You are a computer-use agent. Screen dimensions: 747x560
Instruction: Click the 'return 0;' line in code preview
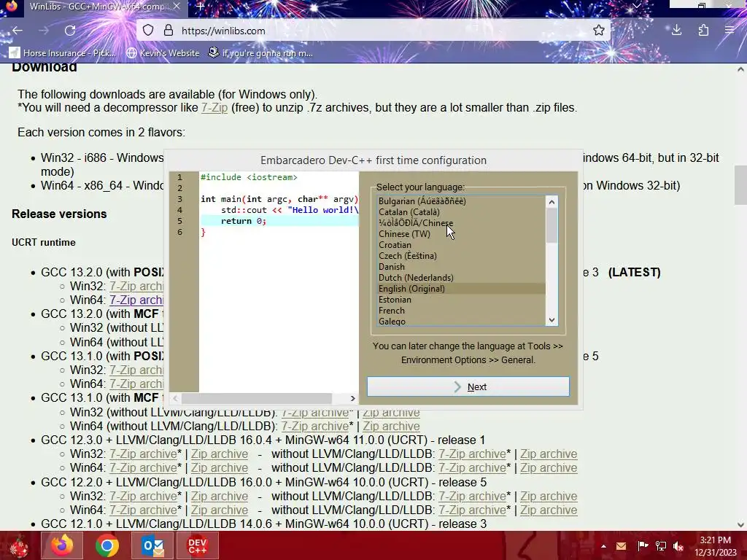[x=279, y=221]
